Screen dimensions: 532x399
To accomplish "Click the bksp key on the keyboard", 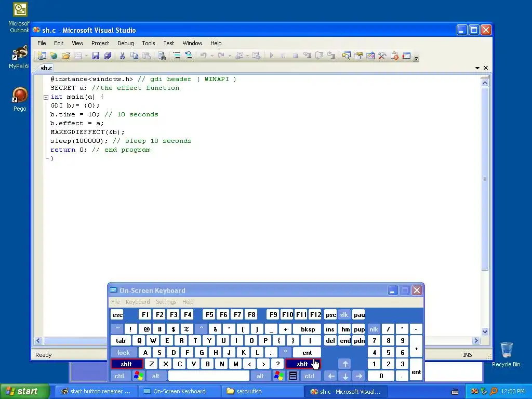I will coord(308,329).
